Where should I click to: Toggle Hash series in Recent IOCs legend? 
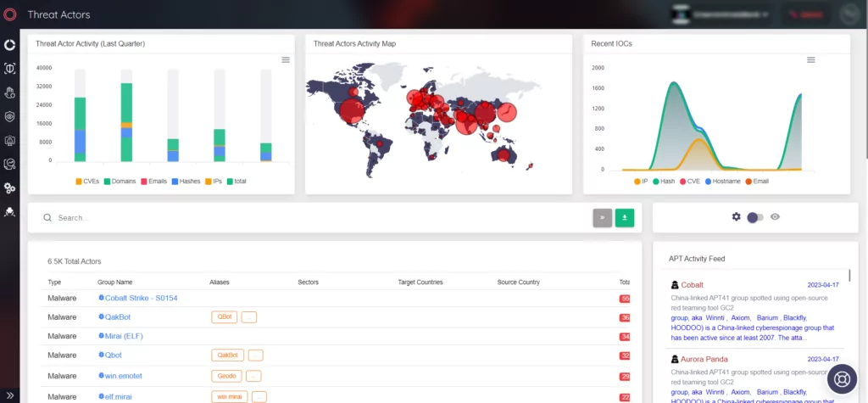click(x=665, y=182)
